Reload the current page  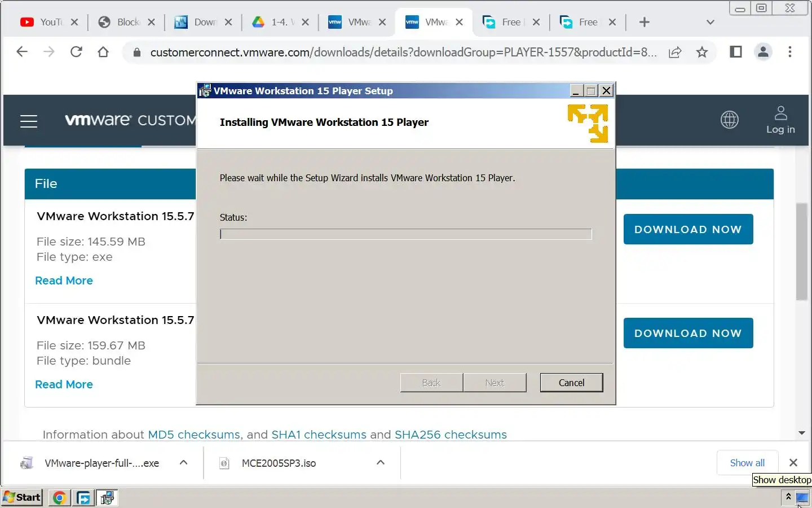[x=76, y=52]
